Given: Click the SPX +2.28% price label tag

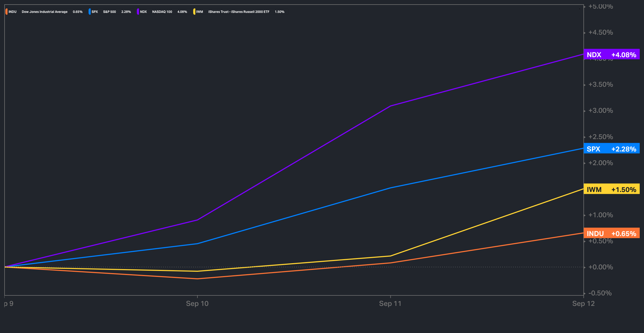Looking at the screenshot, I should click(x=612, y=149).
